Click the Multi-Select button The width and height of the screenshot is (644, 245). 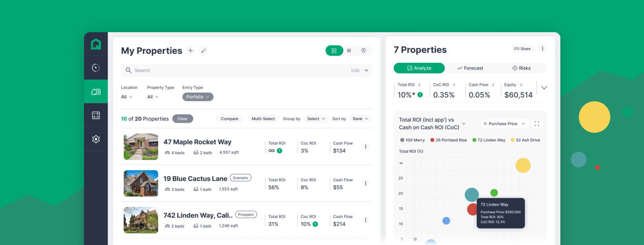pyautogui.click(x=263, y=119)
